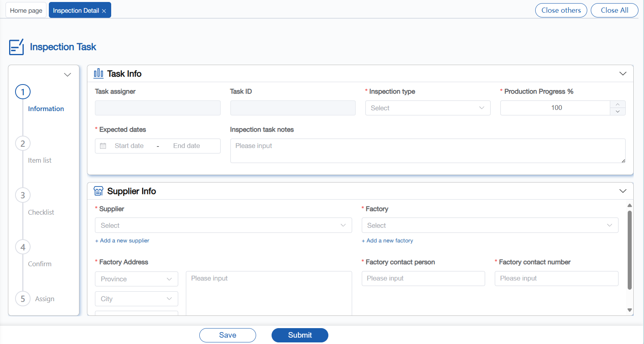Go to the Information step
Viewport: 644px width, 344px height.
[x=46, y=109]
